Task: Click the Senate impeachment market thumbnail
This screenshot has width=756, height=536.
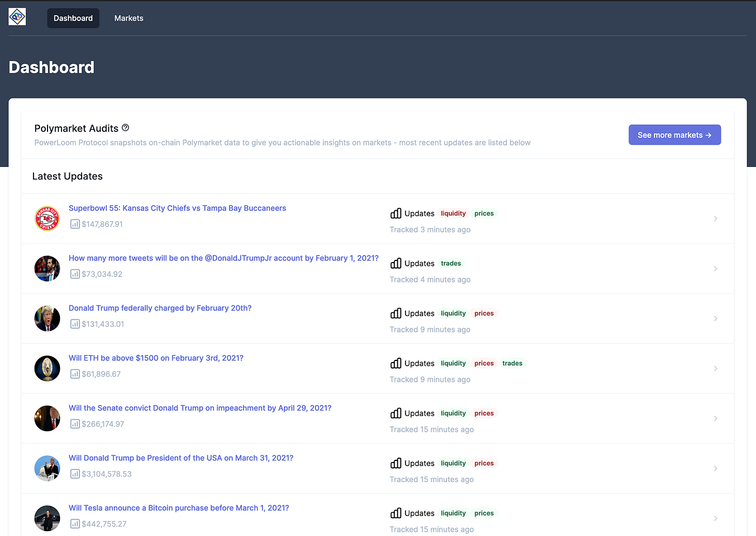Action: [x=48, y=418]
